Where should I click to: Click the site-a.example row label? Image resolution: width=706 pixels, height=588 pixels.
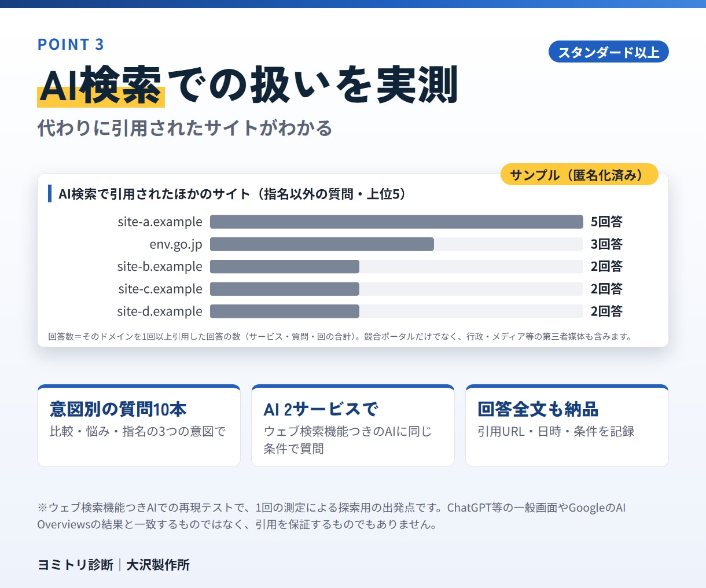click(x=160, y=222)
